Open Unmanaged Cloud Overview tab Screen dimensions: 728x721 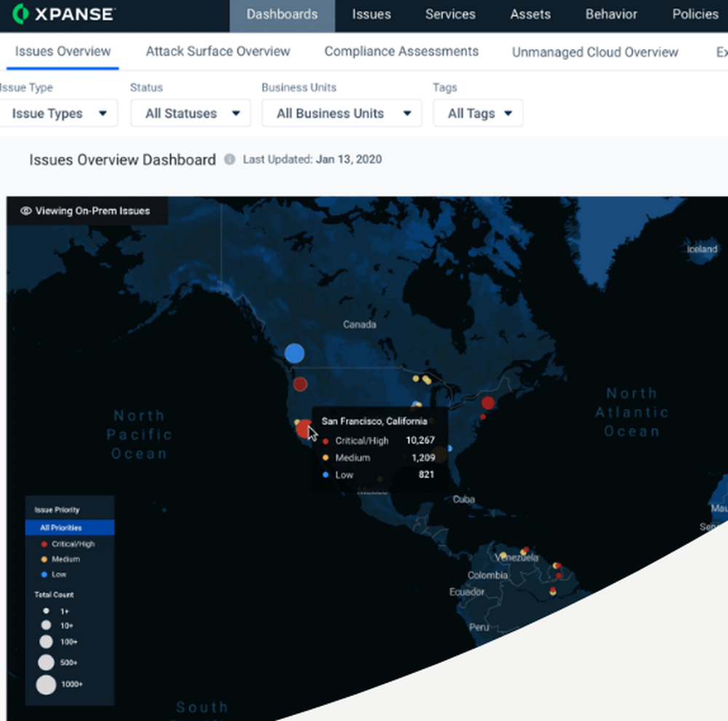[x=595, y=52]
